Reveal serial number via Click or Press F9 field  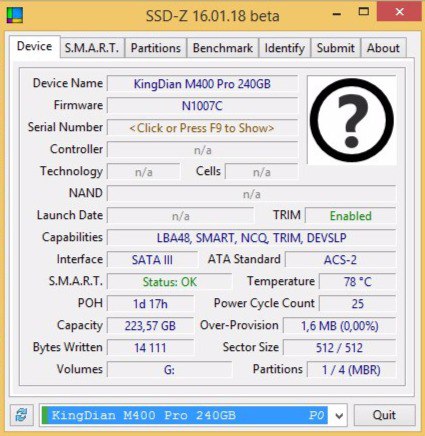202,128
